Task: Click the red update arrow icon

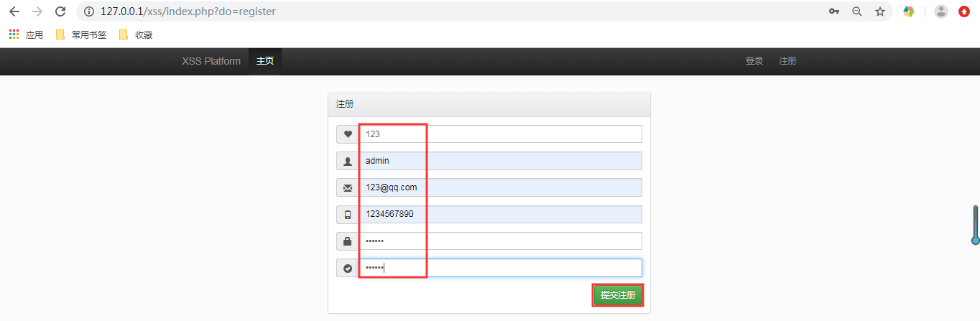Action: click(x=964, y=11)
